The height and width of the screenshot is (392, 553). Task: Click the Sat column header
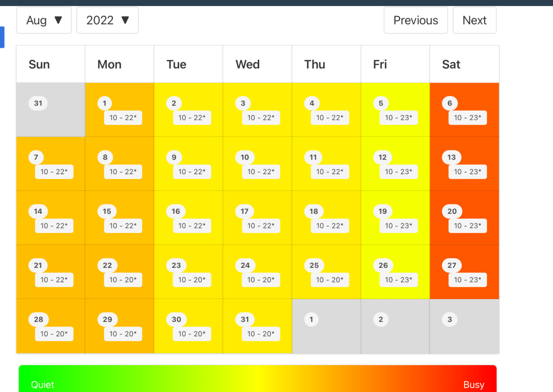point(451,65)
